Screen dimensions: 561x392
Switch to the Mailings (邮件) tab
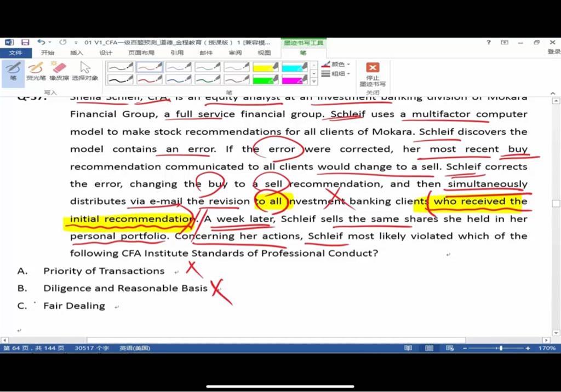[206, 53]
